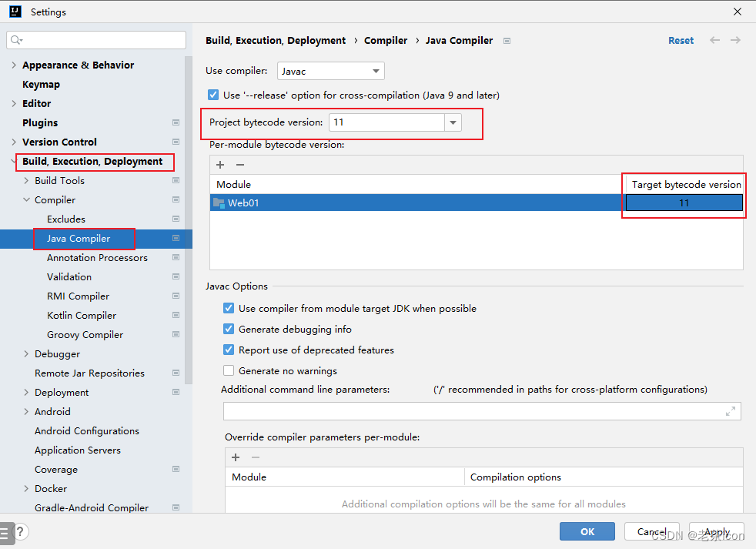This screenshot has height=549, width=756.
Task: Click the Reset link
Action: point(681,41)
